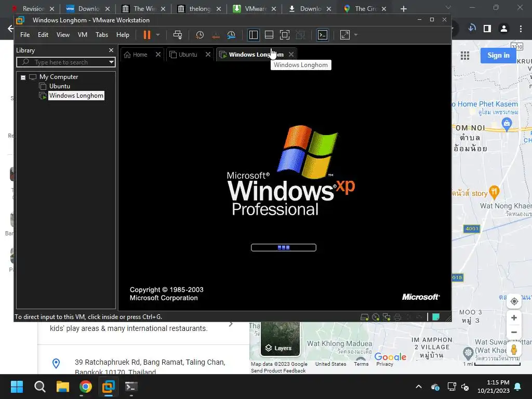The width and height of the screenshot is (532, 399).
Task: Enter full screen mode icon
Action: 285,35
